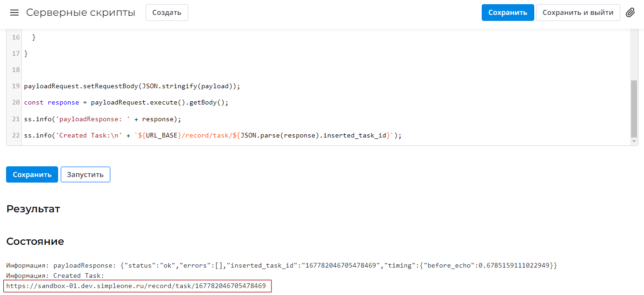Click the closing brace on line 17
The height and width of the screenshot is (295, 644).
pos(26,53)
